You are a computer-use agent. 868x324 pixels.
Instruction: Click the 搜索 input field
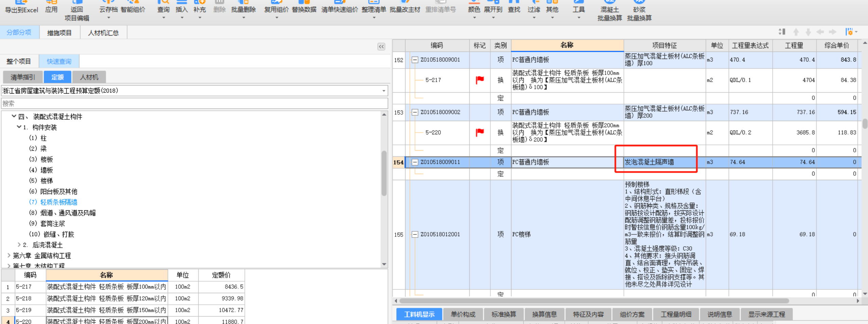[x=195, y=103]
